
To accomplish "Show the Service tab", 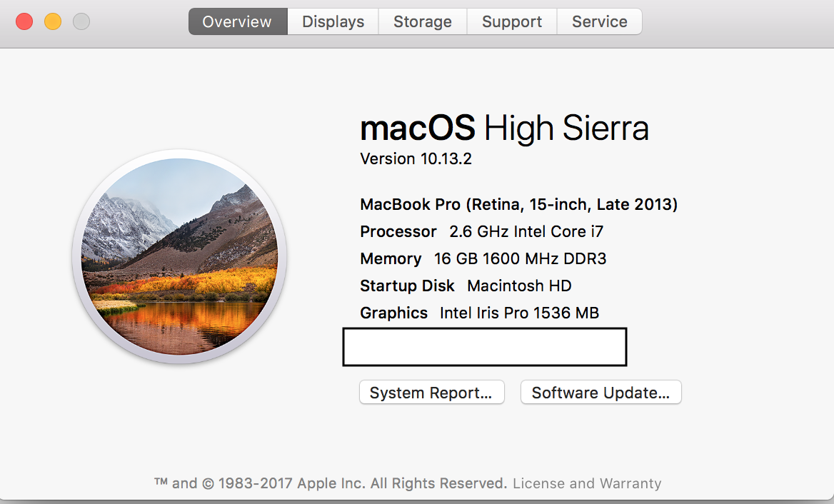I will click(x=599, y=21).
